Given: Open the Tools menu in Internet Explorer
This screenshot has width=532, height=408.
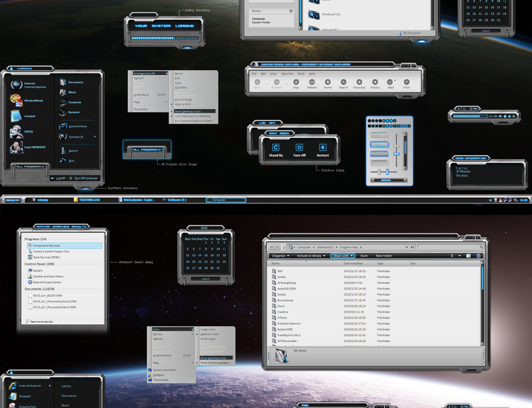Looking at the screenshot, I should pyautogui.click(x=301, y=74).
